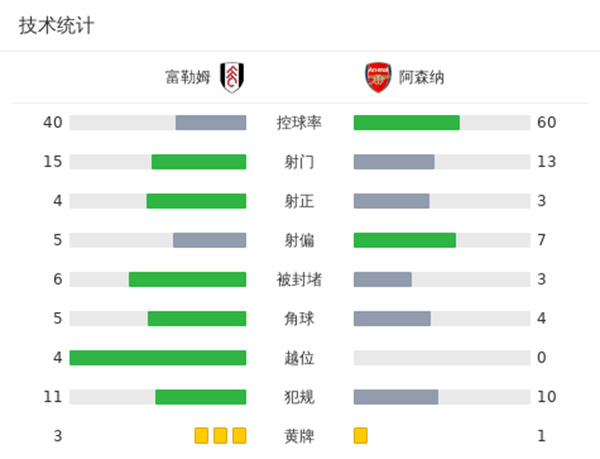Click Fulham's green 射门 bar
600x459 pixels.
[199, 162]
